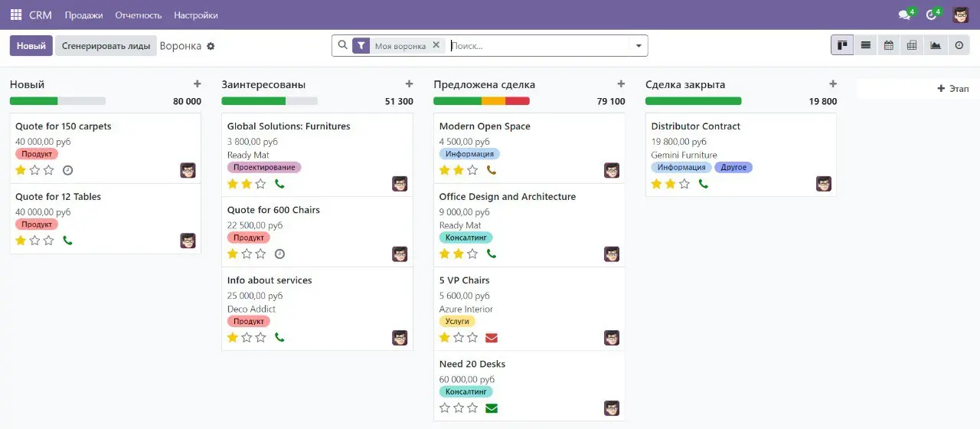This screenshot has height=429, width=980.
Task: Click the Услуги tag on 5 VP Chairs
Action: 457,321
